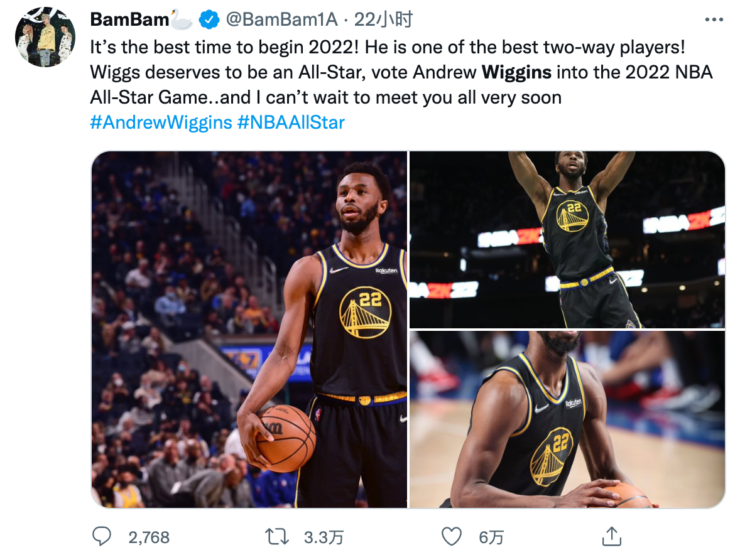Click the 2,768 reply count
740x560 pixels.
coord(149,537)
